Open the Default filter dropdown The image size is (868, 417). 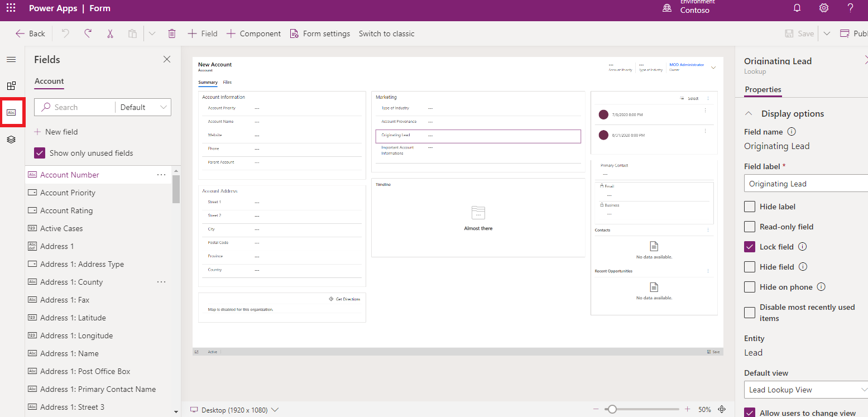tap(143, 107)
